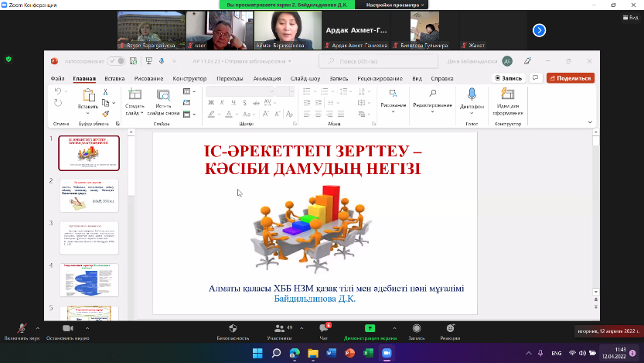Click the red Поделиться button
This screenshot has width=644, height=363.
pyautogui.click(x=571, y=78)
